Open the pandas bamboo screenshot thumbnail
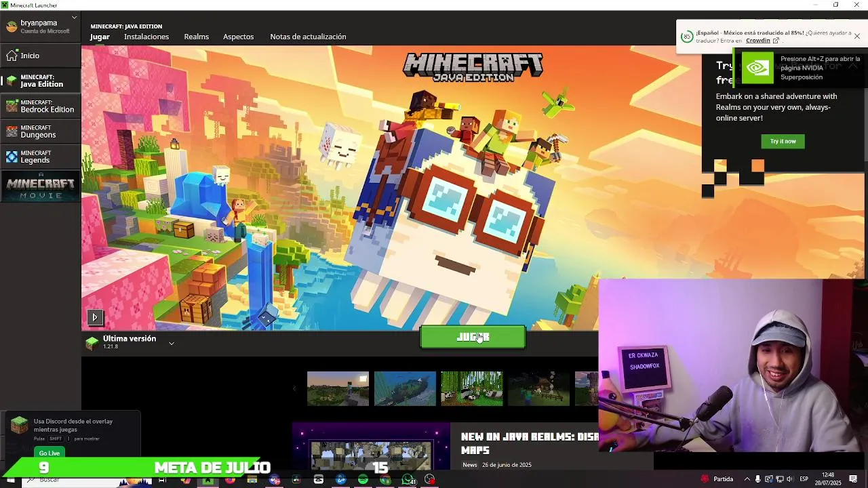 pyautogui.click(x=472, y=388)
